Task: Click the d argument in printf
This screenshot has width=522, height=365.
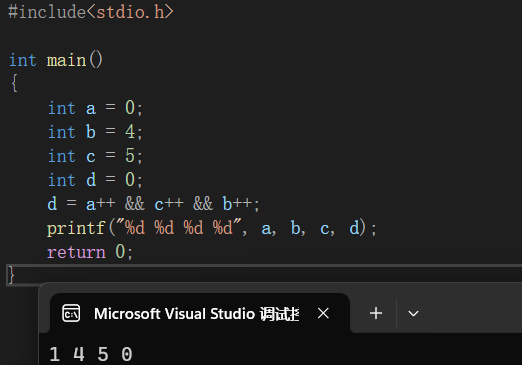Action: (x=354, y=228)
